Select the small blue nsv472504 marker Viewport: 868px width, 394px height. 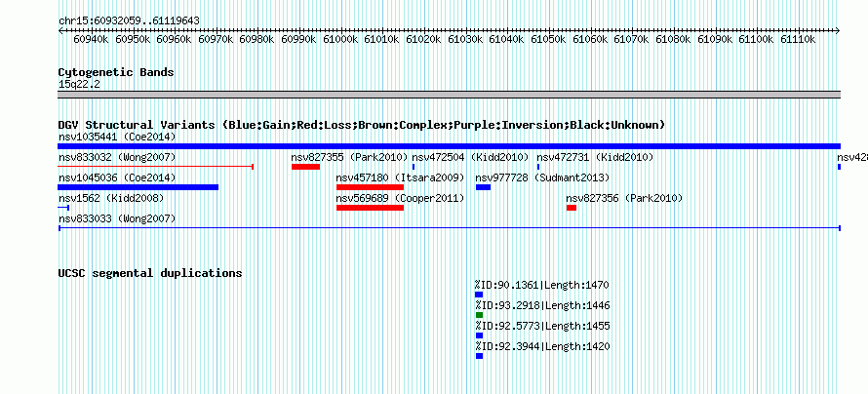414,167
